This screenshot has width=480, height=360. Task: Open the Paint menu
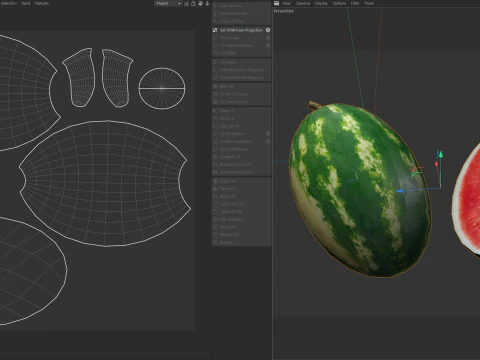26,3
